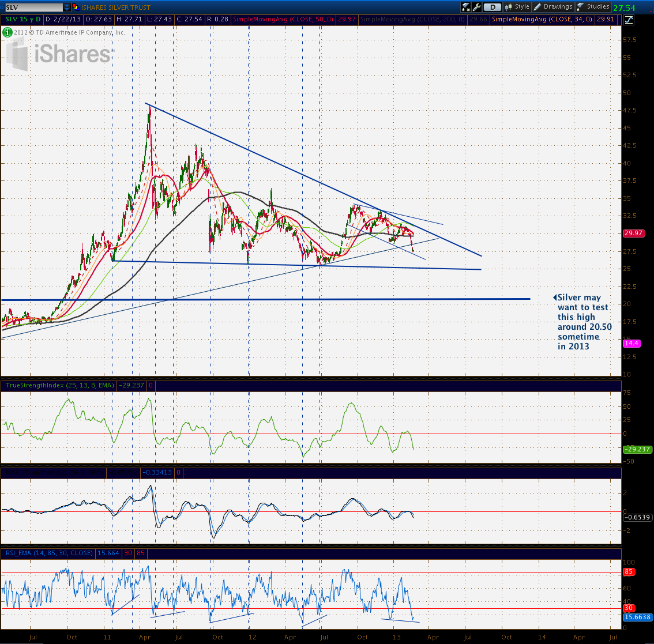Click the H: 27.71 high value
This screenshot has width=654, height=644.
[129, 19]
